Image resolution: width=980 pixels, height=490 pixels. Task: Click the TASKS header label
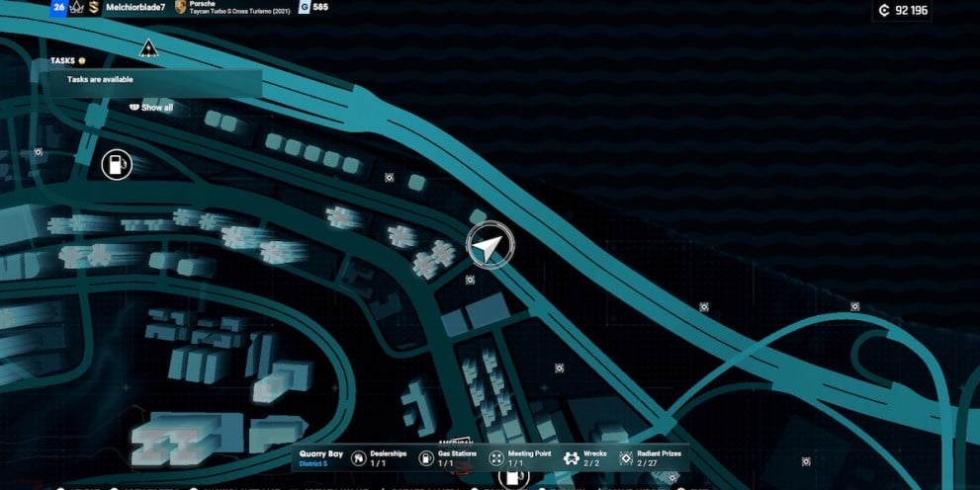[63, 61]
